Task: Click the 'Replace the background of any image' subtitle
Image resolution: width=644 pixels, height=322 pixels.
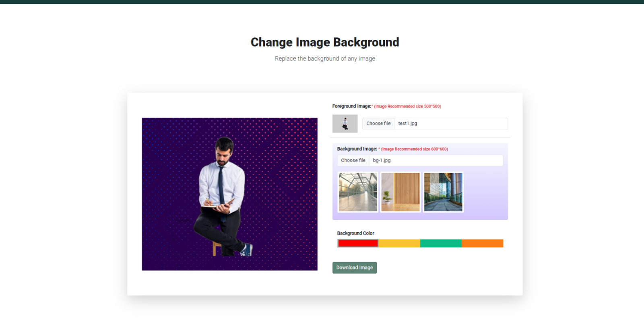Action: [x=325, y=59]
